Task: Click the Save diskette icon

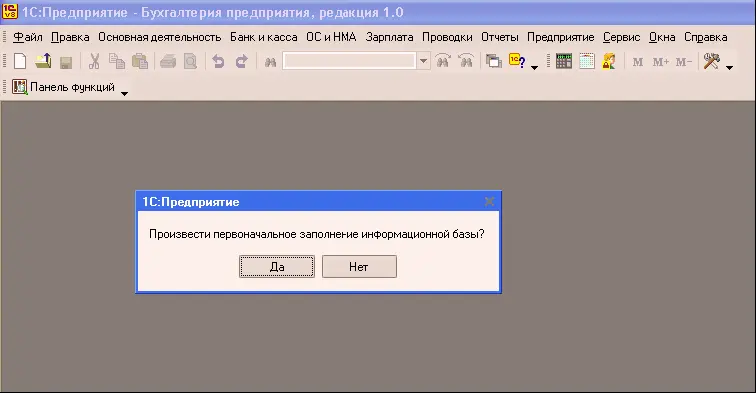Action: pyautogui.click(x=66, y=62)
